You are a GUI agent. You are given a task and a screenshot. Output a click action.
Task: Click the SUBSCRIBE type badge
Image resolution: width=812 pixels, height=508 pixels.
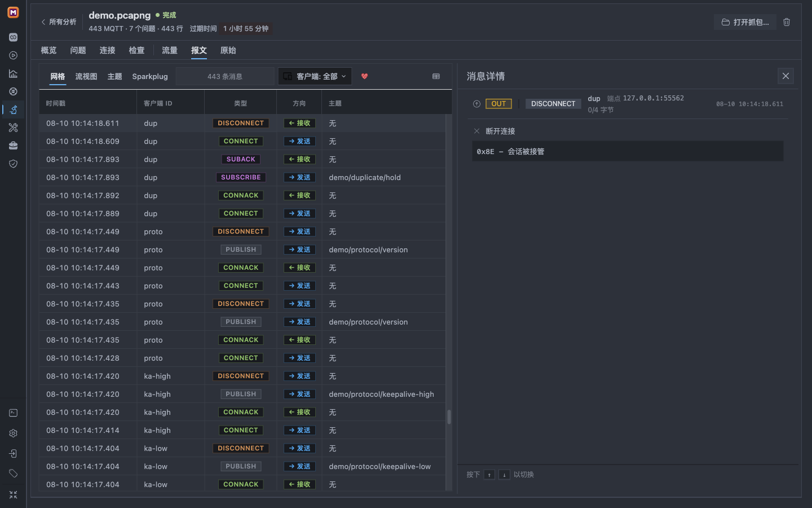pyautogui.click(x=241, y=177)
